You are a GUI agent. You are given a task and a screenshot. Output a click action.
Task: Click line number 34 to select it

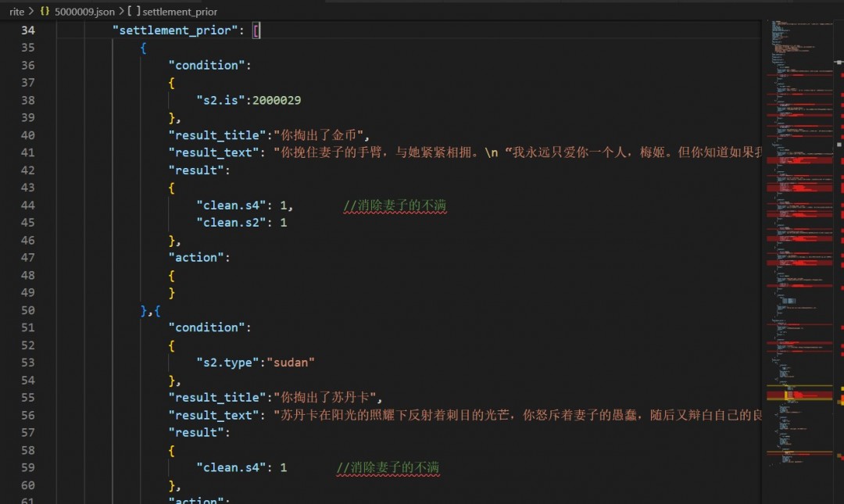[x=28, y=30]
